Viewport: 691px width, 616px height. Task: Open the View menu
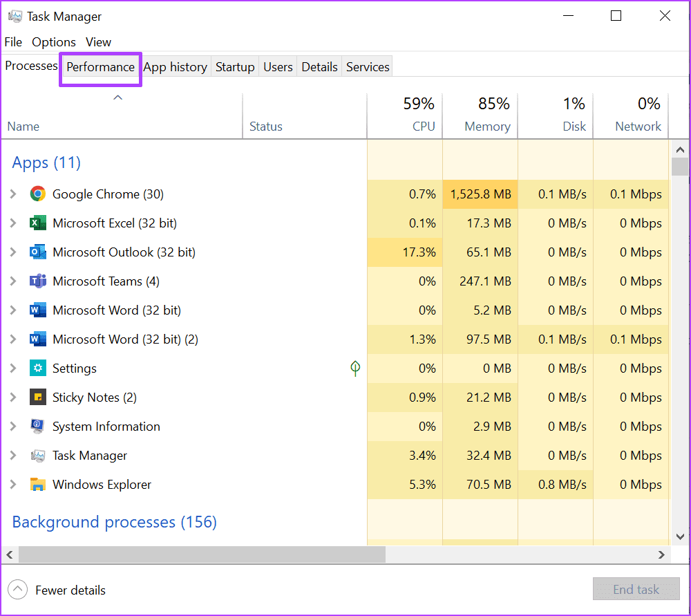click(x=98, y=42)
